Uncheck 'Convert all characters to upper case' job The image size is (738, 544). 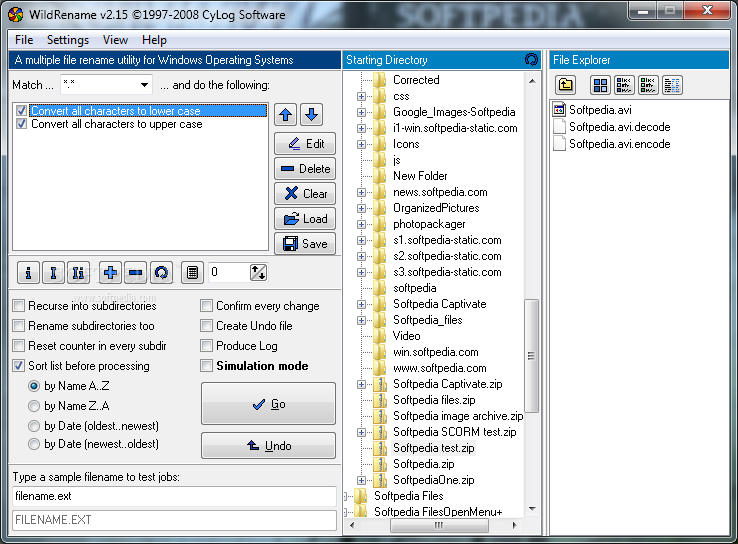pos(21,124)
